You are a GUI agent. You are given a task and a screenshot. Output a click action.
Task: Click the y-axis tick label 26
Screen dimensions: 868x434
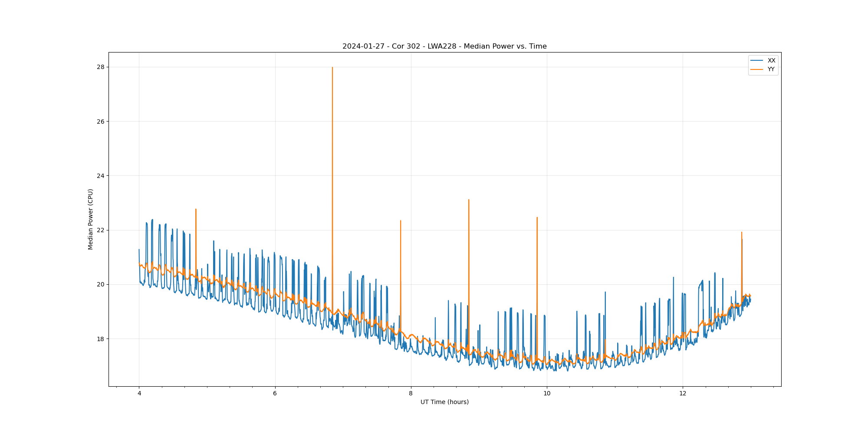101,122
